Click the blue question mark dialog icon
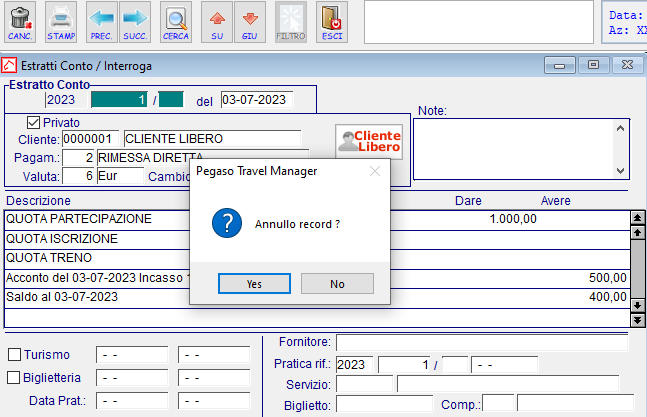The width and height of the screenshot is (647, 417). [227, 223]
